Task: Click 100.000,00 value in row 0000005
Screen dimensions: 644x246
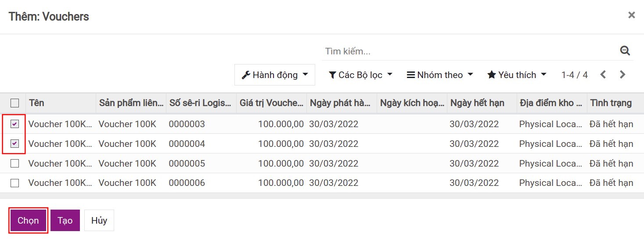Action: (x=281, y=164)
